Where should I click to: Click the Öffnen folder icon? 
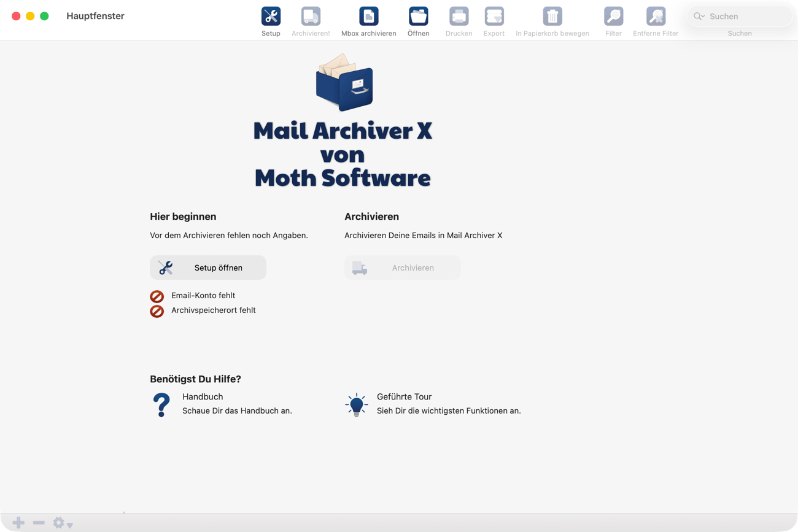click(419, 16)
